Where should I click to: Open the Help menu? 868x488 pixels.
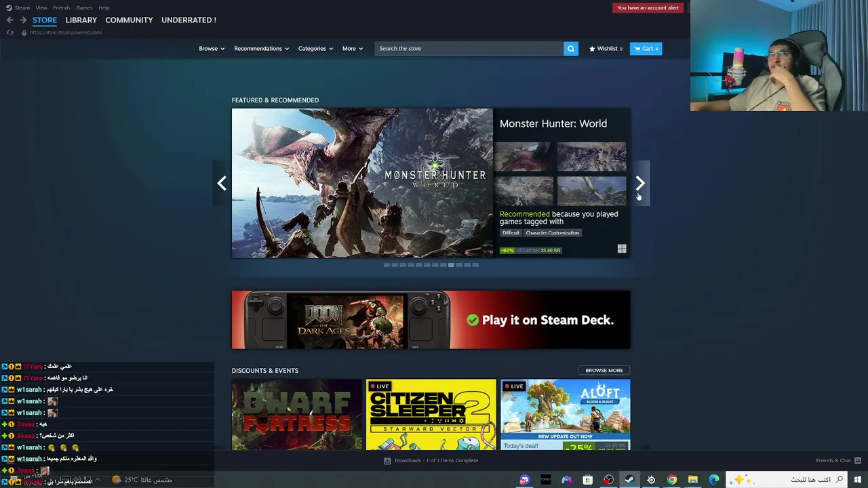click(104, 7)
